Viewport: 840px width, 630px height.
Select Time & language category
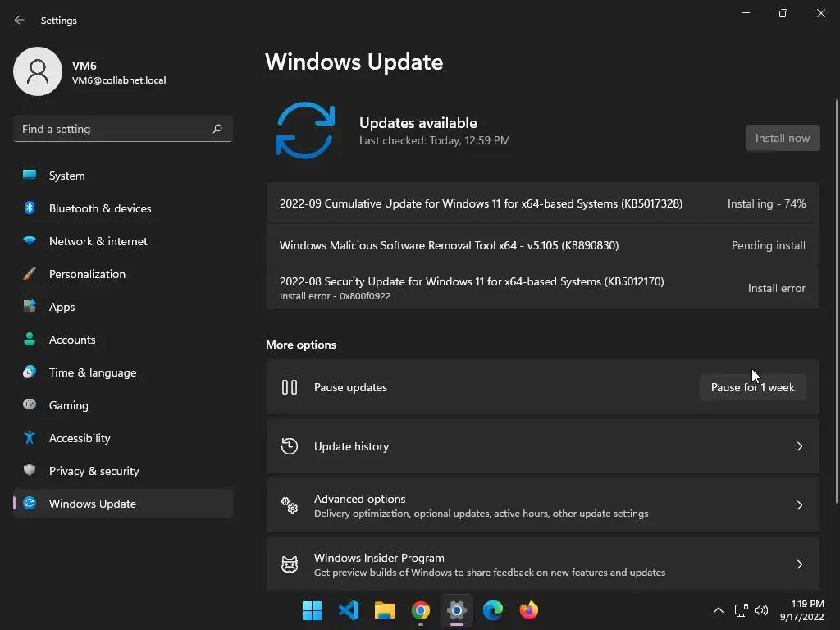click(x=123, y=372)
